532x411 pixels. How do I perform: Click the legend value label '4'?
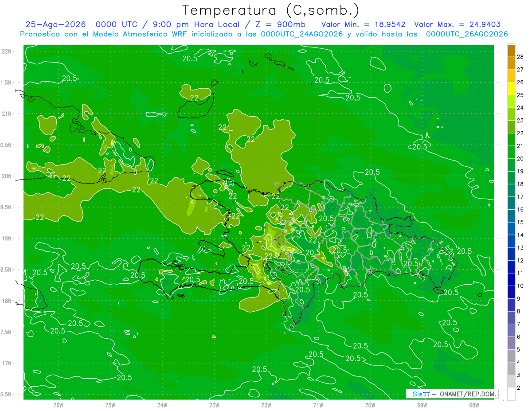tap(519, 363)
